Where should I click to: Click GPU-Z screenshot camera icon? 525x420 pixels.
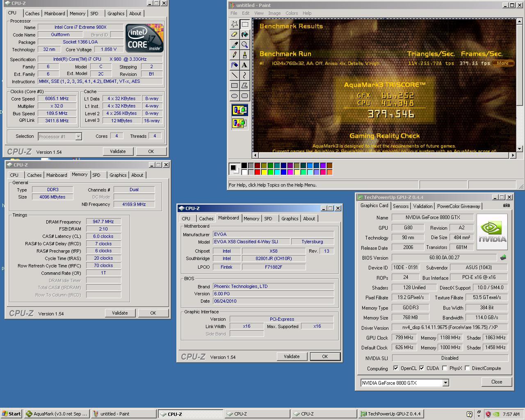507,205
